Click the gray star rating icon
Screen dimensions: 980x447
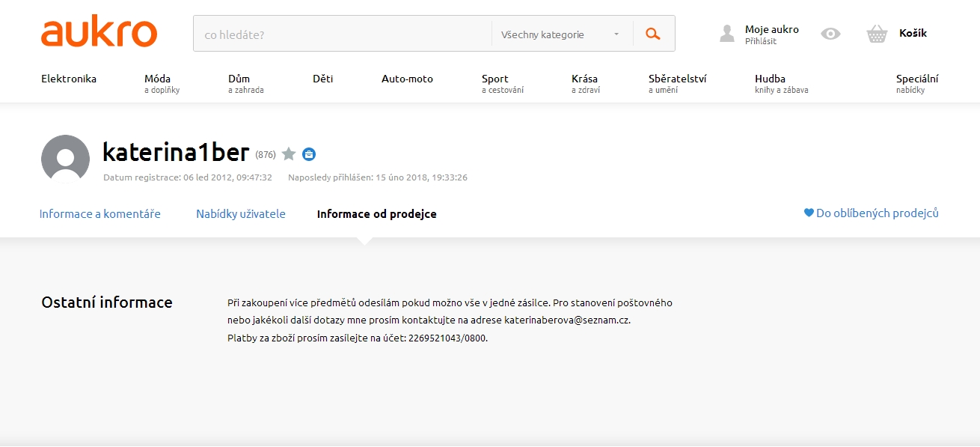coord(289,154)
